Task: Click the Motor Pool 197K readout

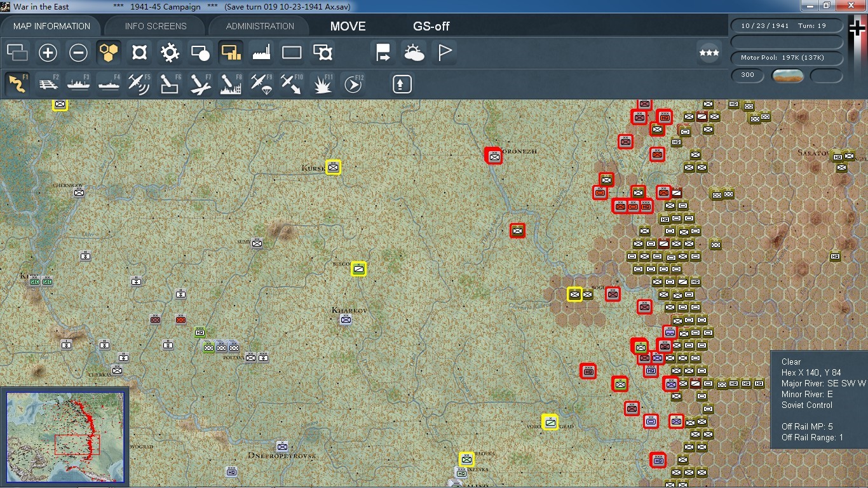Action: (787, 58)
